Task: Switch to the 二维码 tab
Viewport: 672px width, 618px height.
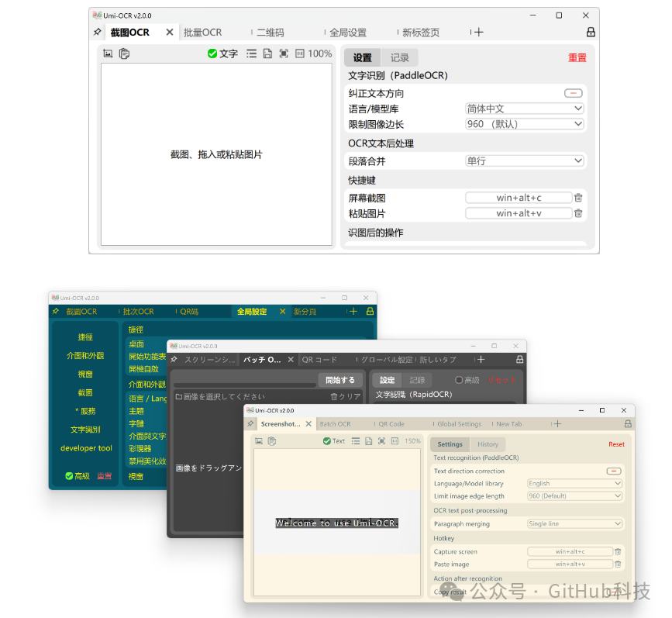Action: pyautogui.click(x=271, y=33)
